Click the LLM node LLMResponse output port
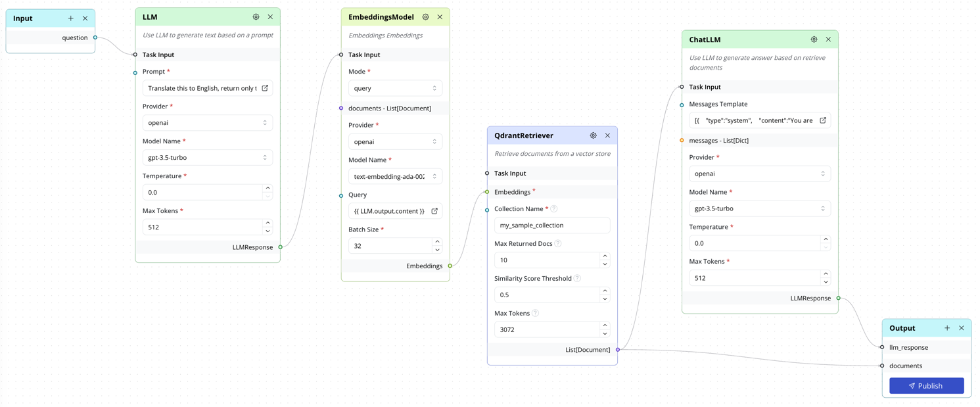 [281, 247]
